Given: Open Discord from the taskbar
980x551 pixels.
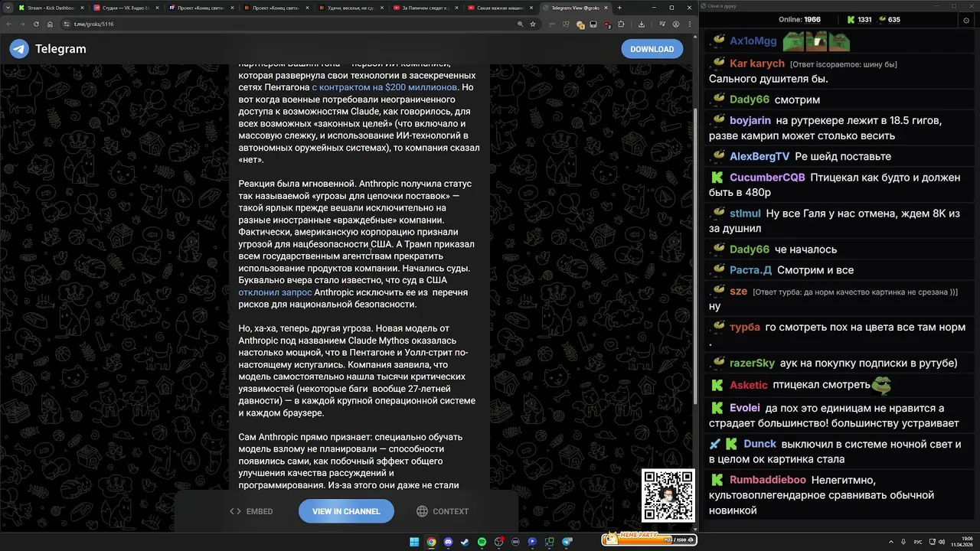Looking at the screenshot, I should click(448, 542).
